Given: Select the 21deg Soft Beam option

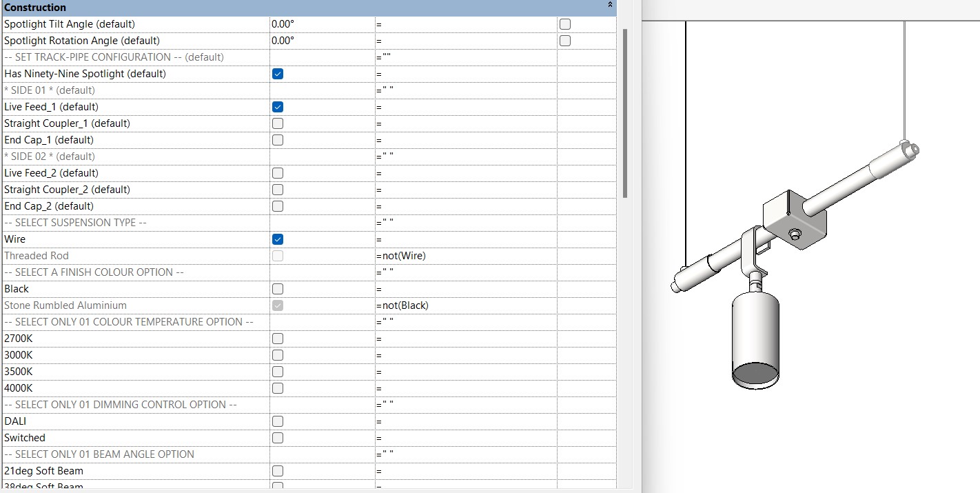Looking at the screenshot, I should point(277,471).
